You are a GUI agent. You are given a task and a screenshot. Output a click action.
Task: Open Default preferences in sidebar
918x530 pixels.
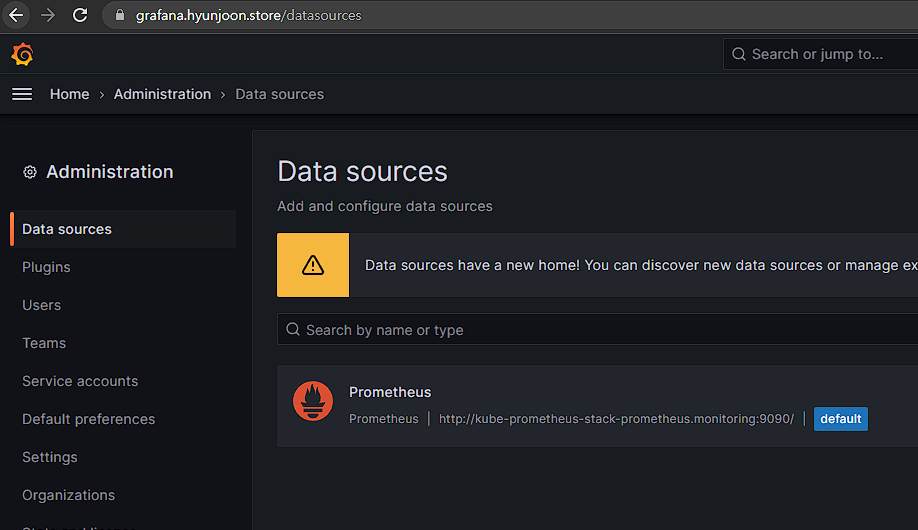tap(88, 419)
